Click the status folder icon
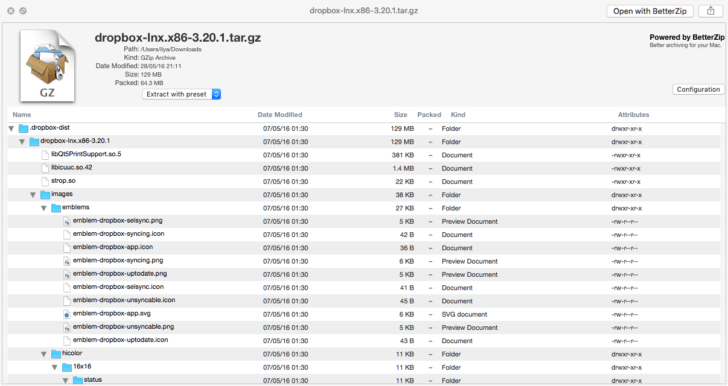The width and height of the screenshot is (728, 386). coord(78,380)
